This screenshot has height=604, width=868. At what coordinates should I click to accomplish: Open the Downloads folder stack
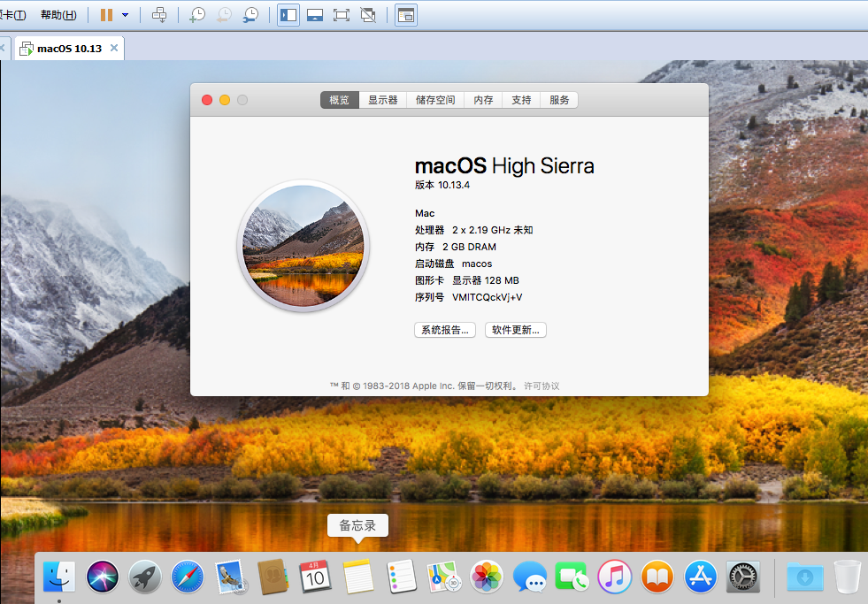[805, 577]
